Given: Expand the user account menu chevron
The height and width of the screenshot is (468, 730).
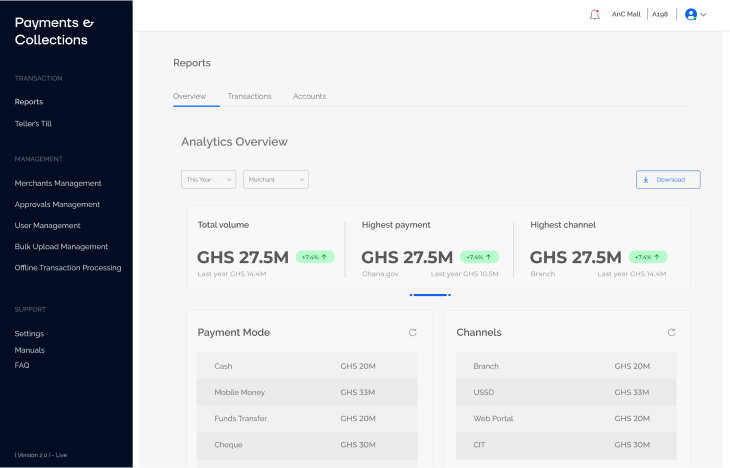Looking at the screenshot, I should (x=704, y=15).
